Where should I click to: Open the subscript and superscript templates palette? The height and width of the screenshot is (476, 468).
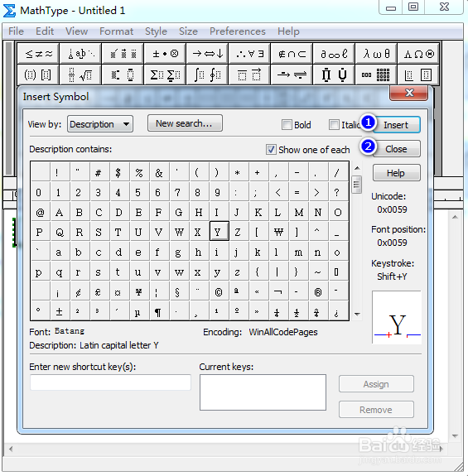[123, 75]
